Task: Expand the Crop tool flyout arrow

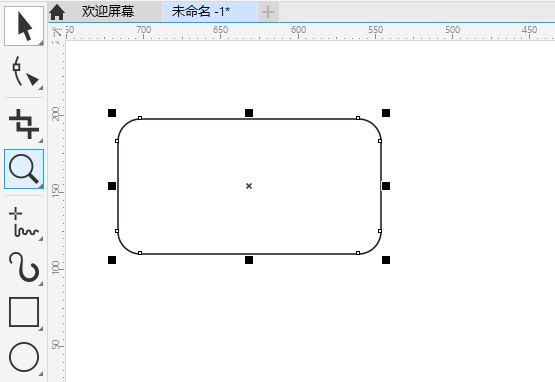Action: pos(41,141)
